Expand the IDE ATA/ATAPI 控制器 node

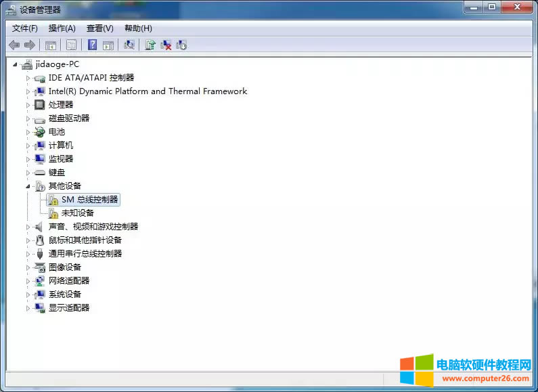pyautogui.click(x=28, y=78)
